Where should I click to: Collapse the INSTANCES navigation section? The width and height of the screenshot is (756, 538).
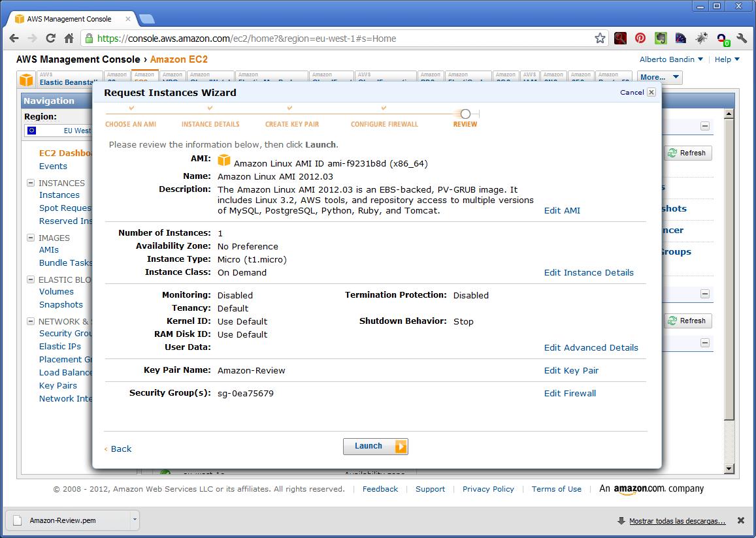tap(30, 183)
